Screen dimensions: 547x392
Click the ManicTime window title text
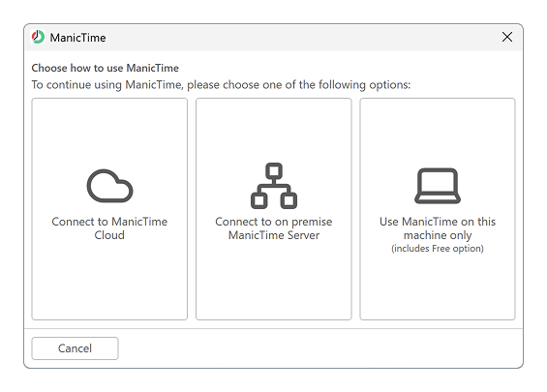pyautogui.click(x=77, y=38)
